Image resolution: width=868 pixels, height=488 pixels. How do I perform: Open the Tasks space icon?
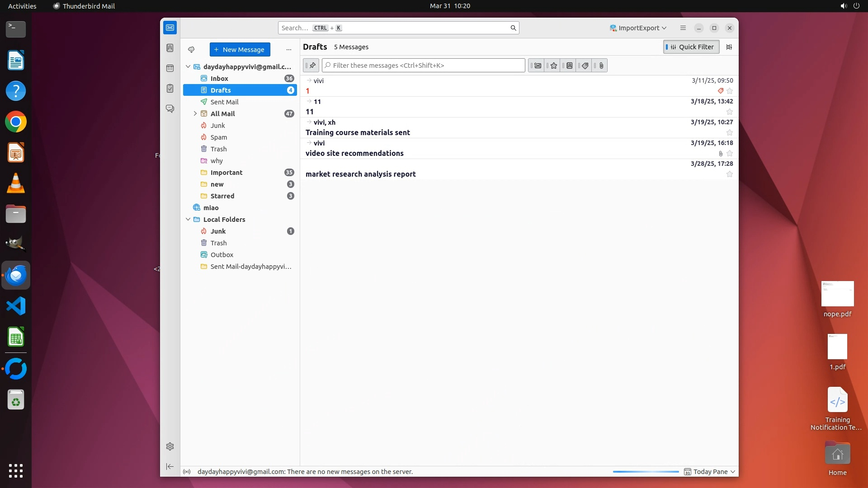pyautogui.click(x=170, y=89)
